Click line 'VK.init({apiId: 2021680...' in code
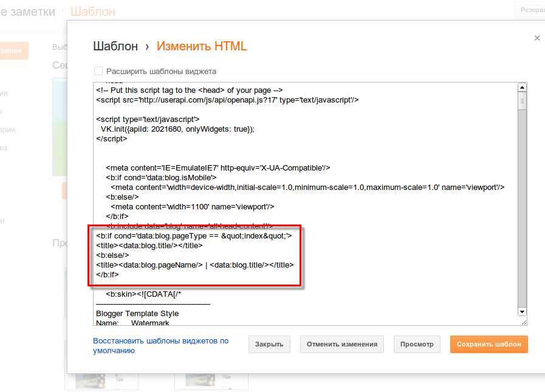This screenshot has width=545, height=392. [x=177, y=129]
